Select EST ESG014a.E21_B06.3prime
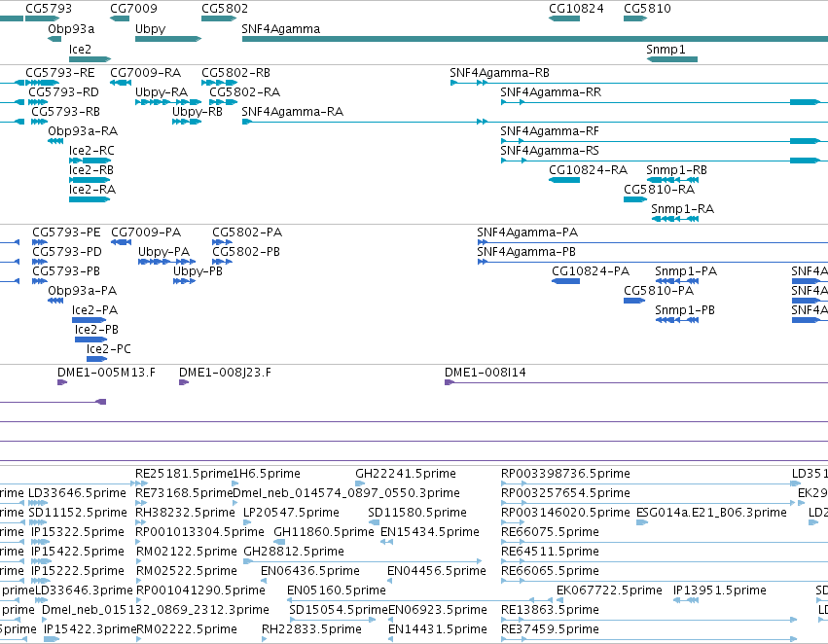This screenshot has width=828, height=644. (711, 513)
